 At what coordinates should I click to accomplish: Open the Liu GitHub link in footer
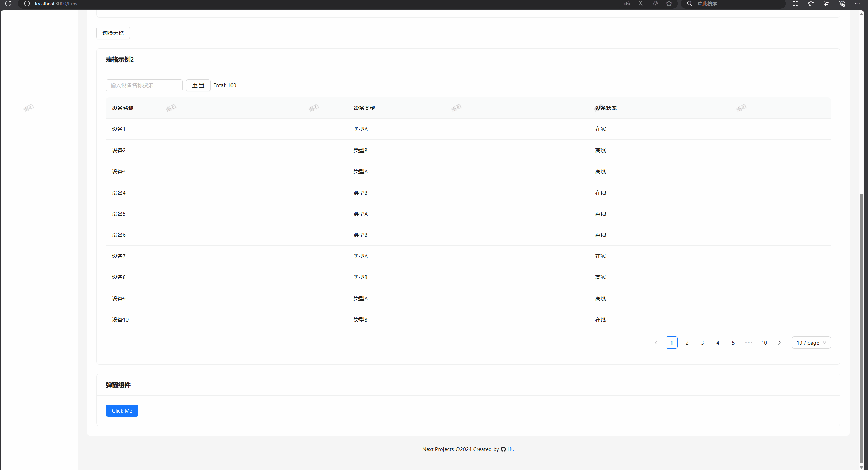point(510,449)
